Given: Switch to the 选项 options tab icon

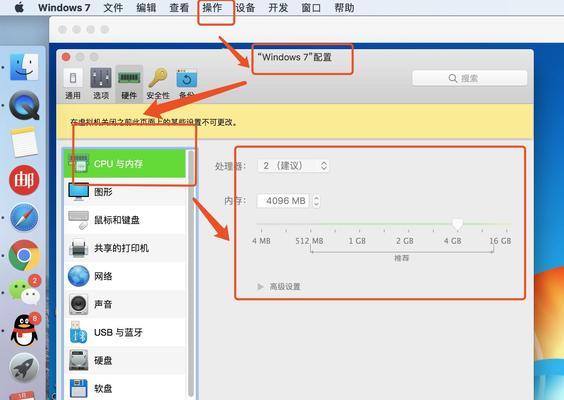Looking at the screenshot, I should (101, 84).
